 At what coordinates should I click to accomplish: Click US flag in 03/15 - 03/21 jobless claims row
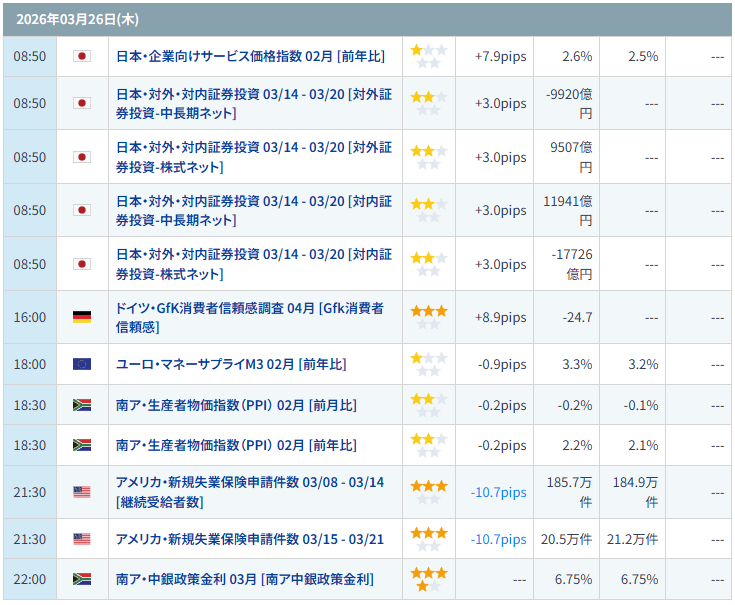82,539
